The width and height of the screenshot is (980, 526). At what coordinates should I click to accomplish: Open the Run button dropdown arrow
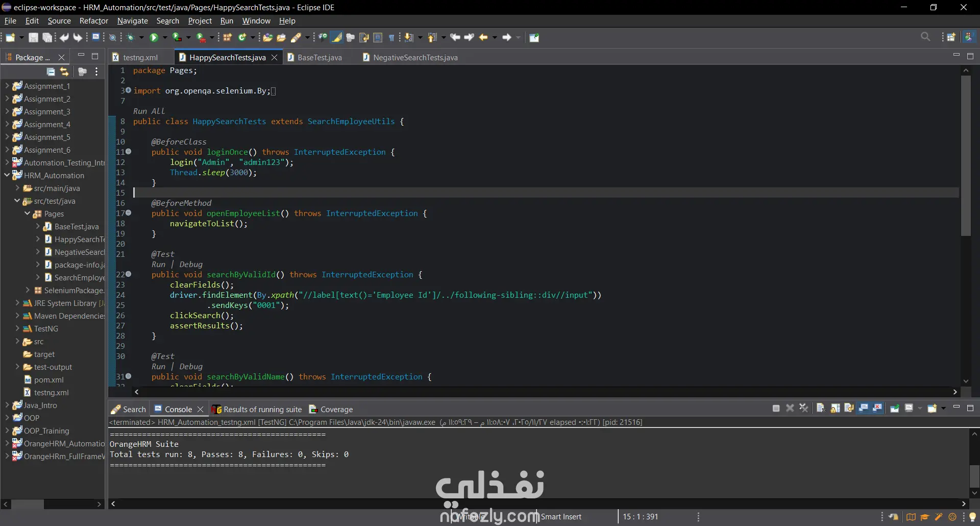(x=164, y=37)
